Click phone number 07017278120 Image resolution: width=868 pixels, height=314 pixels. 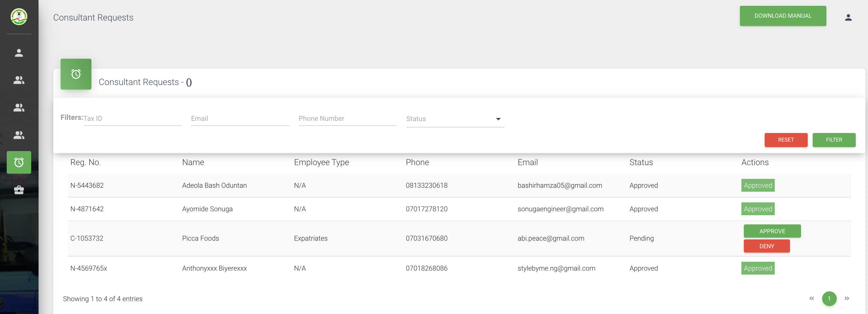(427, 209)
